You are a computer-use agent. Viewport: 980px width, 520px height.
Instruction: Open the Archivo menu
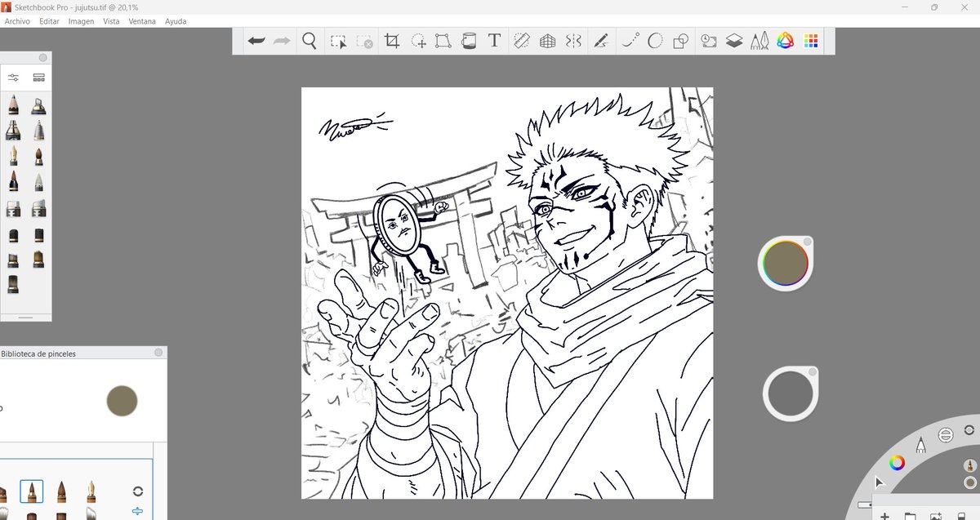[x=17, y=21]
